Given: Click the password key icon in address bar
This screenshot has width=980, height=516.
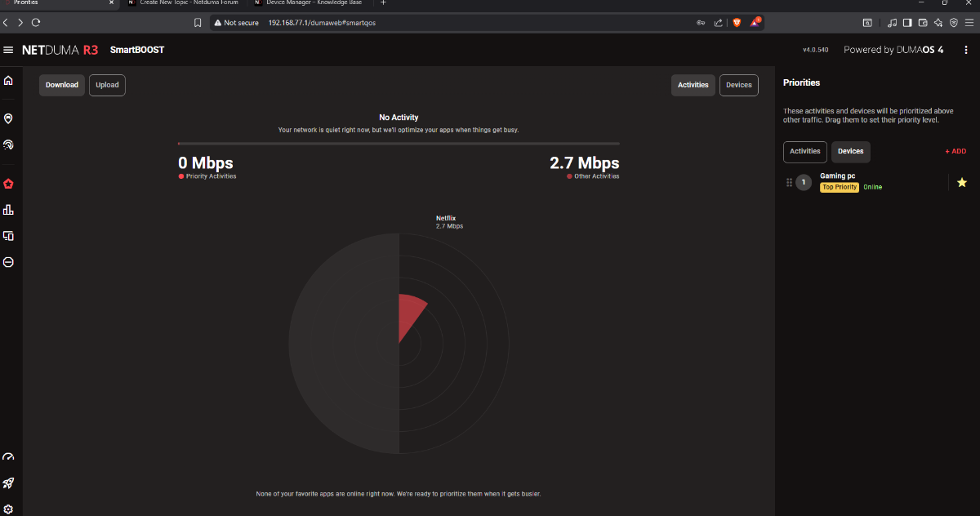Looking at the screenshot, I should point(701,23).
